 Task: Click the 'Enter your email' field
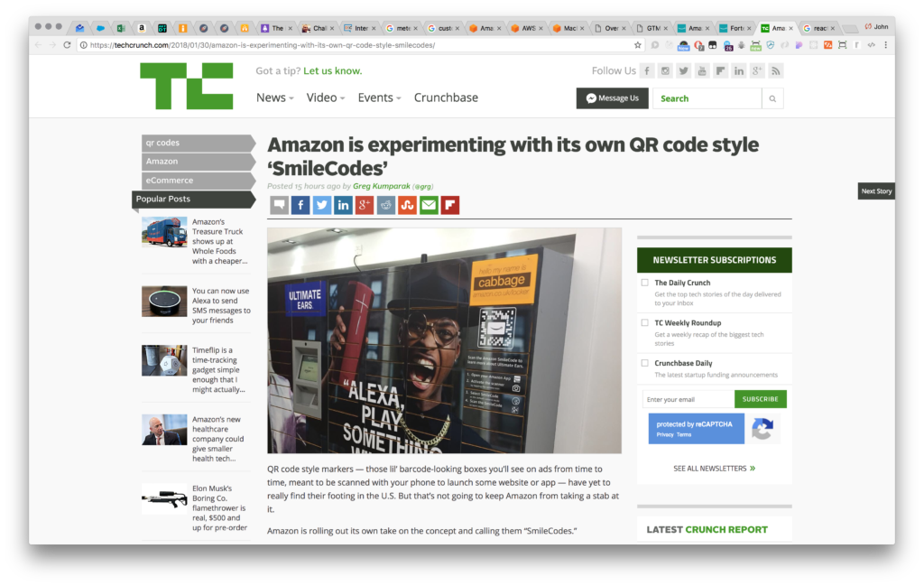(x=688, y=399)
